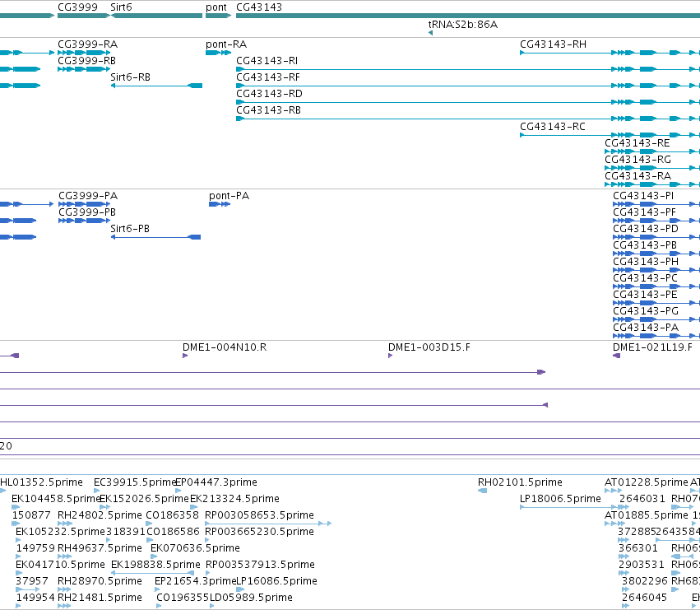Click EST EP21654.3prime label

195,581
